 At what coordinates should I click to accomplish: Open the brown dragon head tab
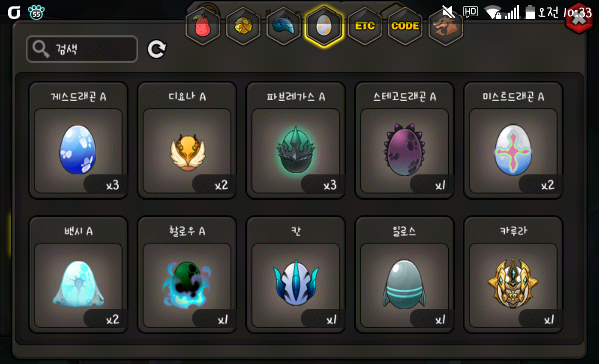pos(446,26)
